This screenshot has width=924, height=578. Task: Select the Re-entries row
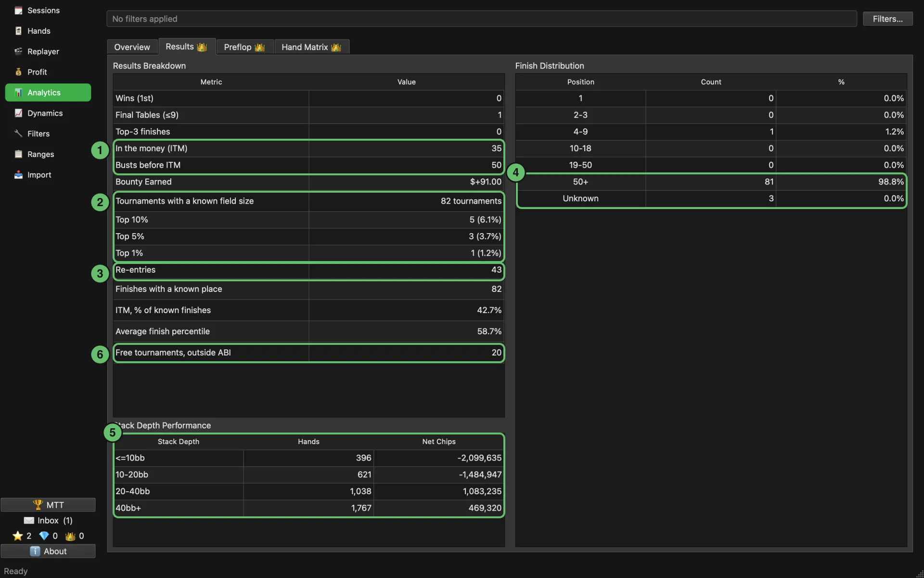(308, 270)
